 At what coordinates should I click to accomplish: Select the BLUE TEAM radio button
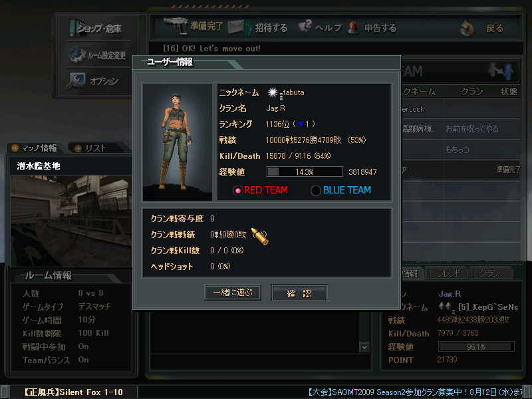(x=315, y=191)
